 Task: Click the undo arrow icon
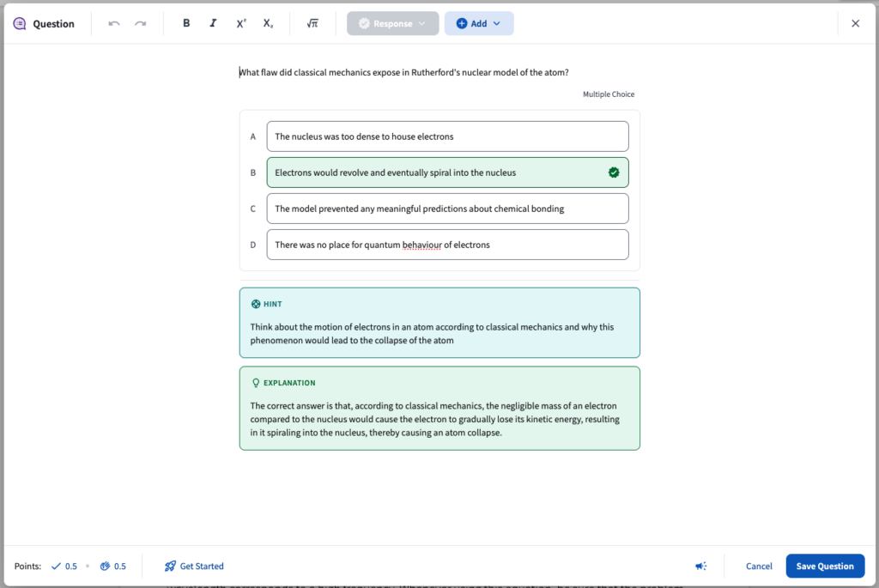[x=113, y=23]
